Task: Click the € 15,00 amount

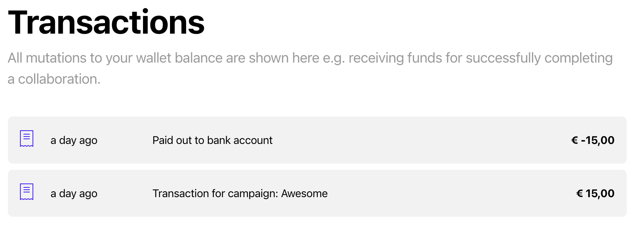Action: coord(595,194)
